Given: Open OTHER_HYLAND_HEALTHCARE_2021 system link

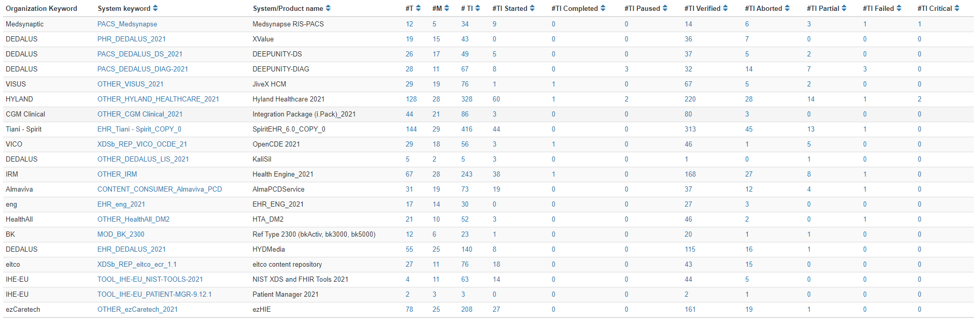Looking at the screenshot, I should (158, 99).
